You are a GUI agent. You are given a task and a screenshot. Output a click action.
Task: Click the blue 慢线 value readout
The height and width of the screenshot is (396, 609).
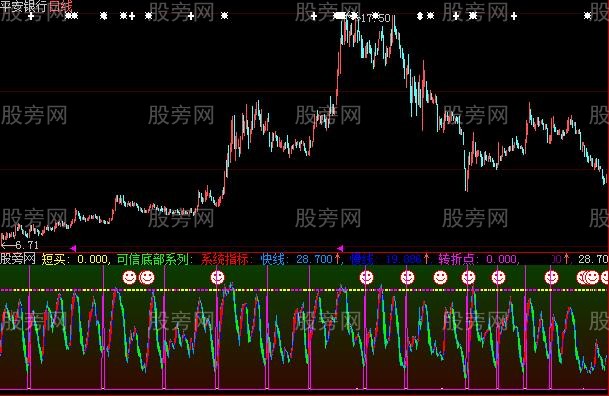(386, 259)
